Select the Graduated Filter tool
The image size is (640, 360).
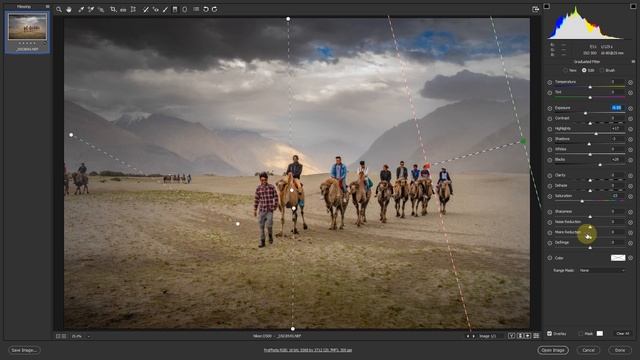(175, 9)
